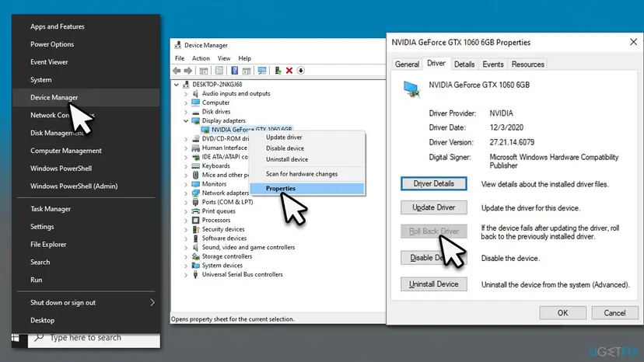Switch to the Events tab
644x362 pixels.
pos(493,64)
